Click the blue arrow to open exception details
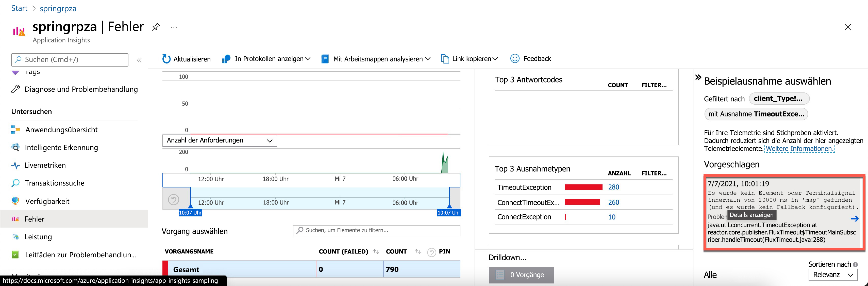 point(855,218)
